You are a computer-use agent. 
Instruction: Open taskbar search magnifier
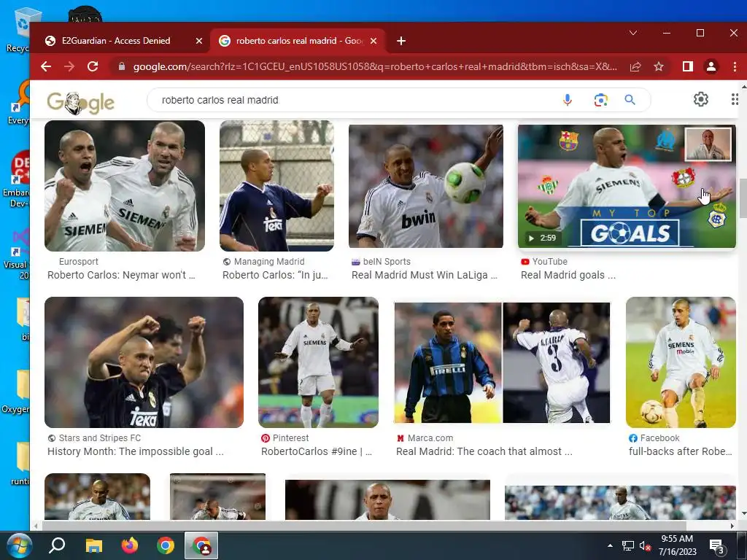pyautogui.click(x=57, y=545)
